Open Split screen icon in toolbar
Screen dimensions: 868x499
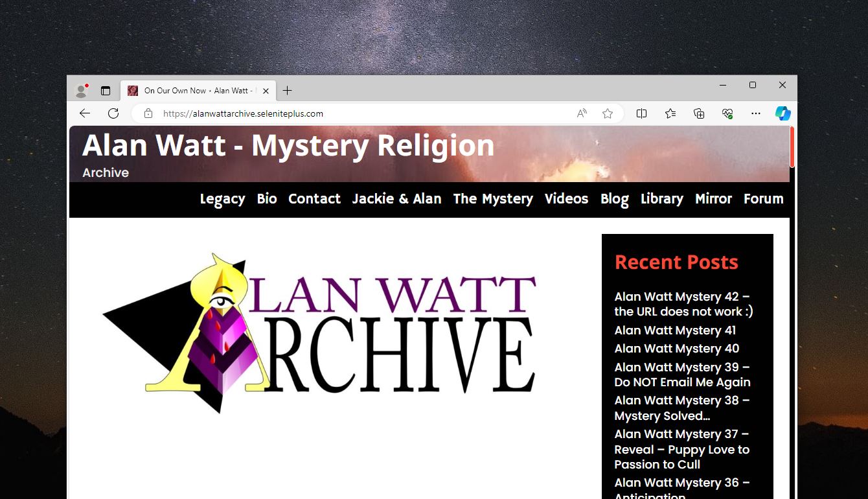[642, 113]
